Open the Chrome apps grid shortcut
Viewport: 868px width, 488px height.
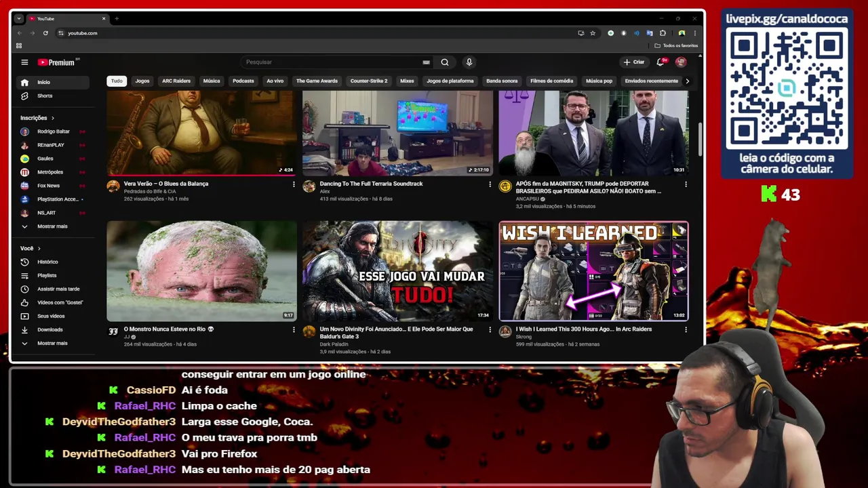pos(19,45)
